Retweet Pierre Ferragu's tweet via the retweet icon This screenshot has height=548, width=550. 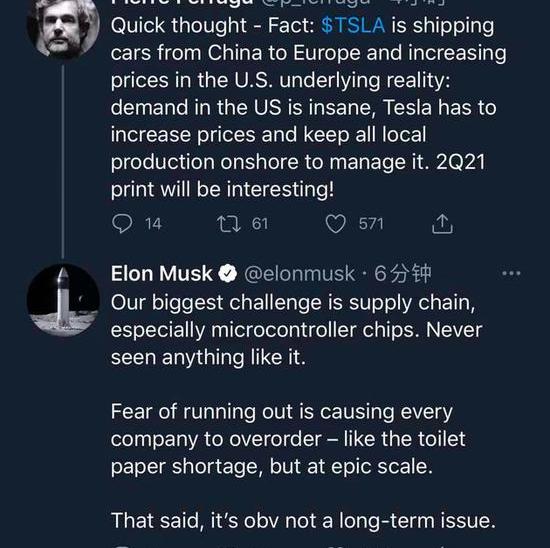pyautogui.click(x=229, y=224)
